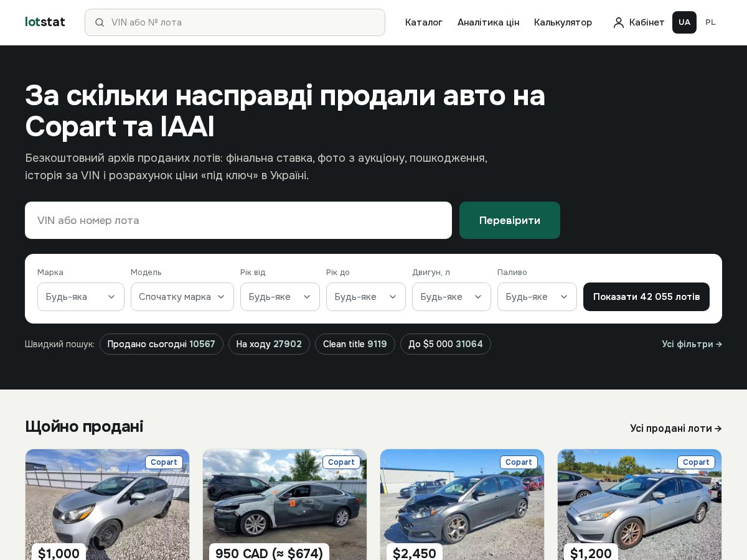The image size is (747, 560).
Task: Switch language to UA
Action: pyautogui.click(x=684, y=22)
